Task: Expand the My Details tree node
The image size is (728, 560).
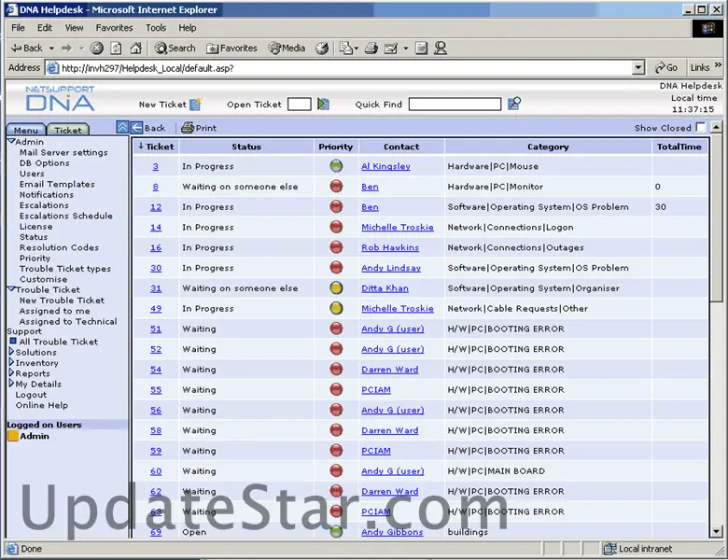Action: 11,384
